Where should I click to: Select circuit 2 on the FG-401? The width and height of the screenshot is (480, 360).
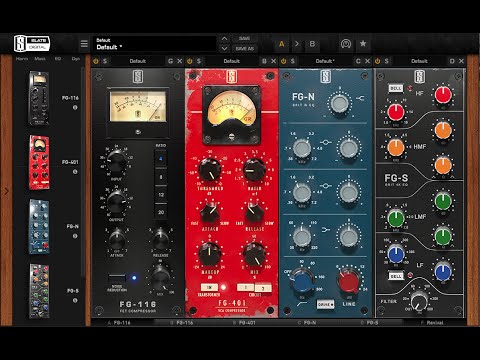[x=263, y=287]
